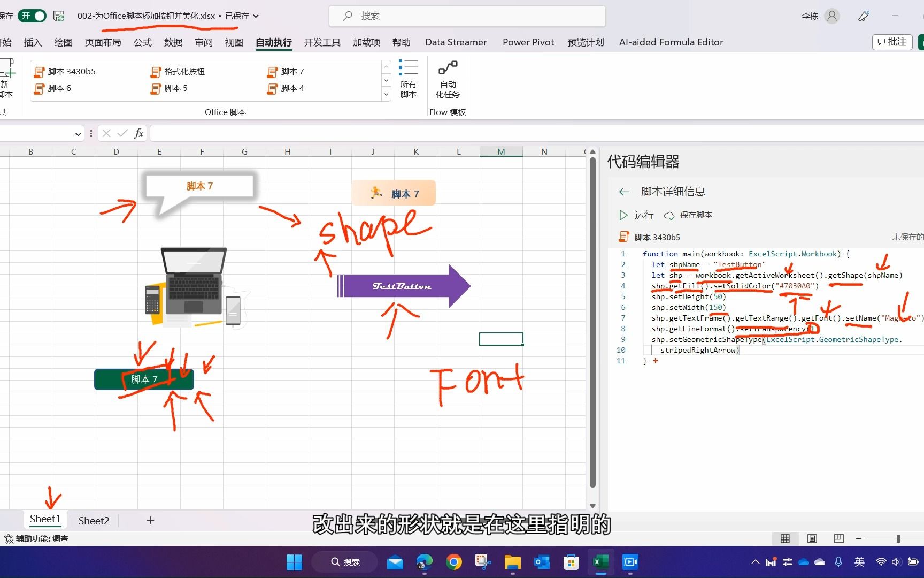Click 运行 to execute the script
The image size is (924, 578).
pyautogui.click(x=637, y=215)
